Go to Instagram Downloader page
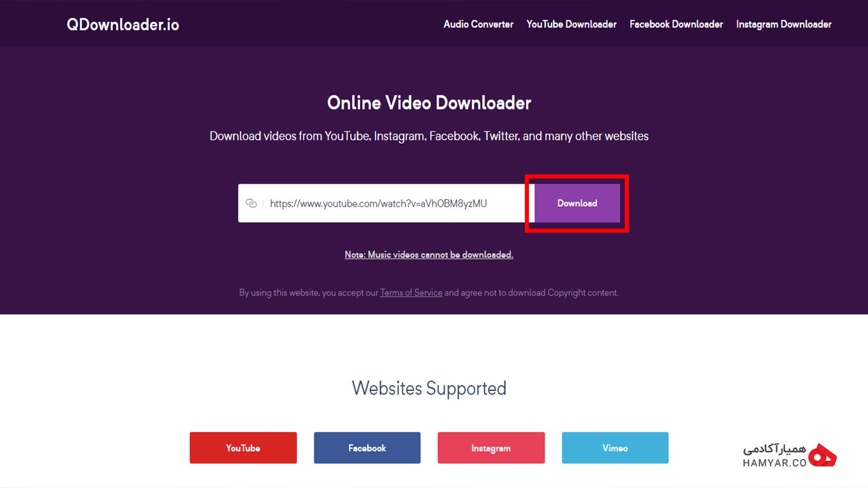 click(784, 24)
